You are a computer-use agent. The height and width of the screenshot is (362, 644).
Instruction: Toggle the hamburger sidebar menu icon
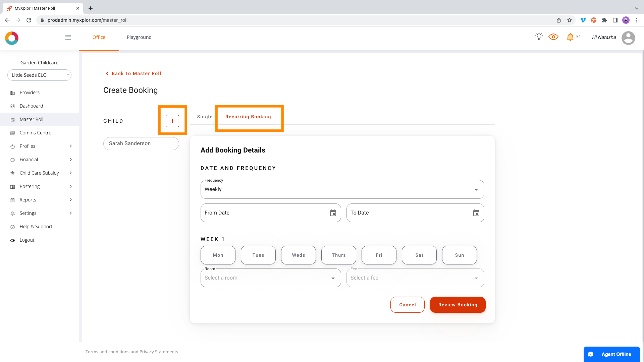click(x=68, y=37)
